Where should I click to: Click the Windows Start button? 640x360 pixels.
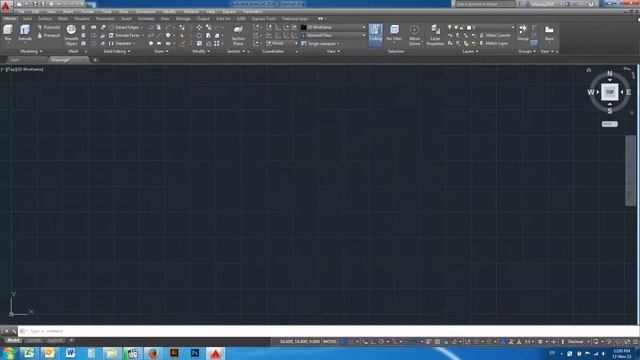pos(9,353)
